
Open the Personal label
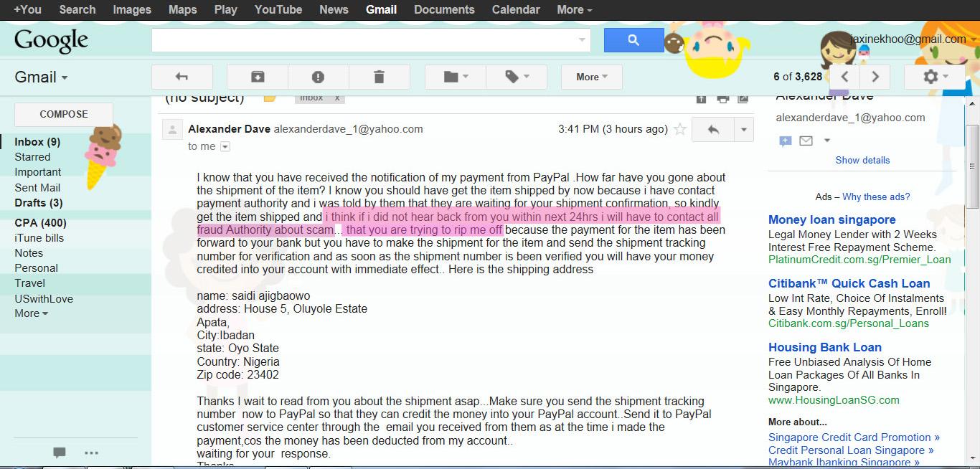click(x=37, y=268)
